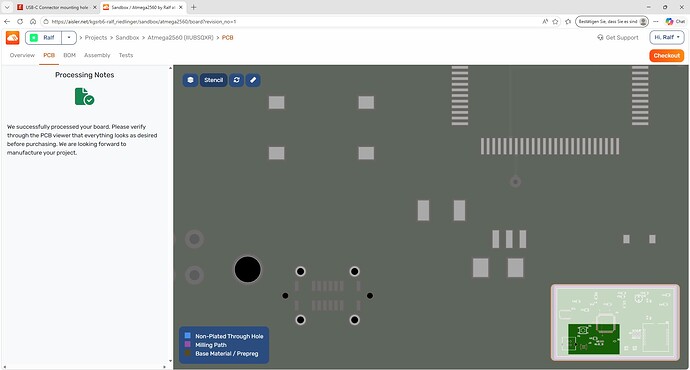This screenshot has width=690, height=370.
Task: Click the scroll down arrow of the notes panel
Action: [171, 361]
